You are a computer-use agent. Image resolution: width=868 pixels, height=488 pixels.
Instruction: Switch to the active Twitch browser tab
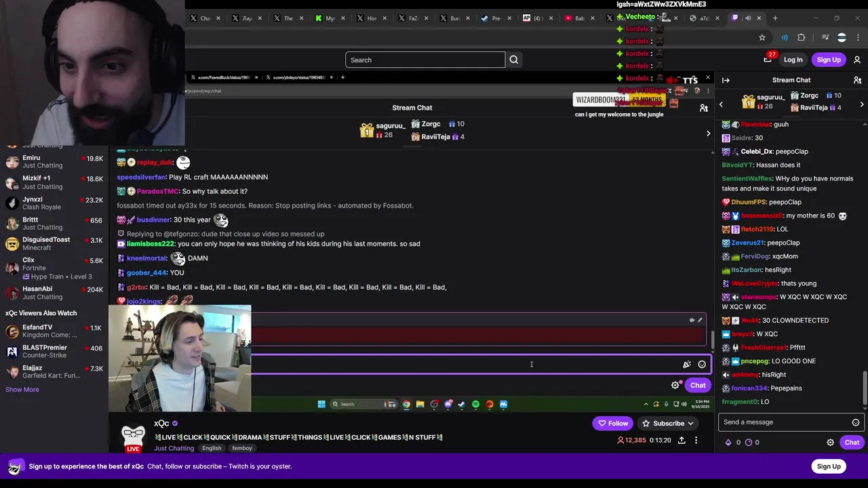[747, 18]
